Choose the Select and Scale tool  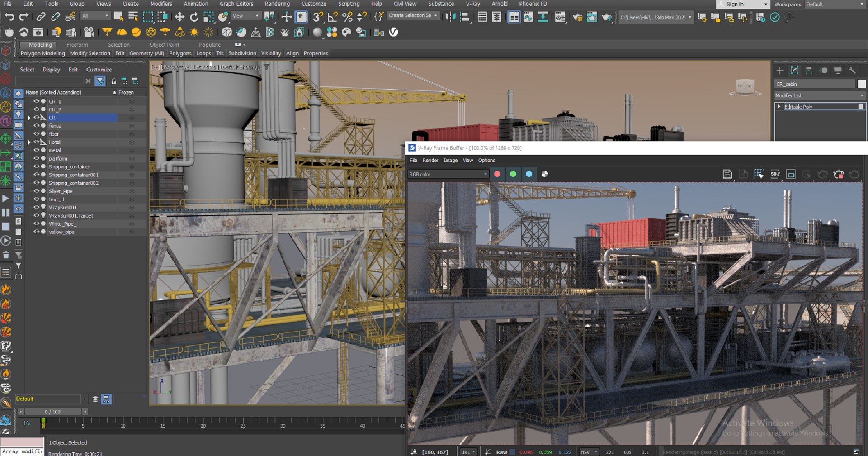pos(208,17)
